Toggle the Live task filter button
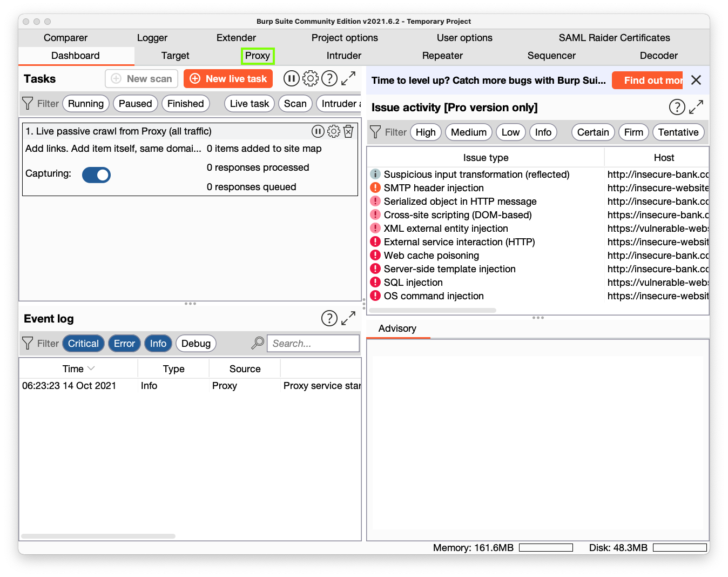 tap(250, 104)
